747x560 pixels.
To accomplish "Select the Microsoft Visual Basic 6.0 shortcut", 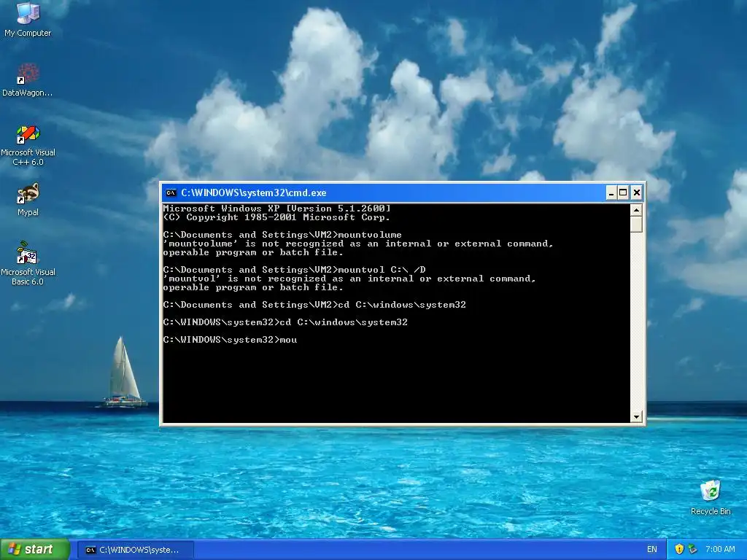I will [x=28, y=263].
